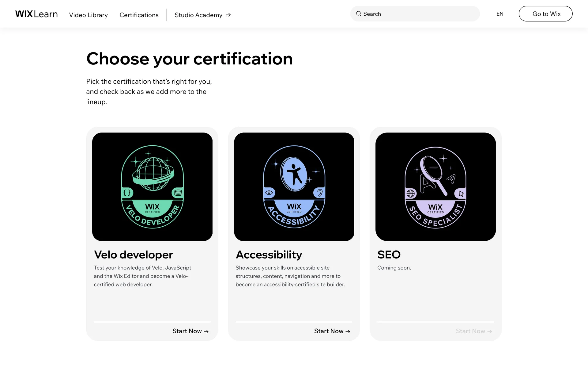Click the ear icon on Accessibility badge
588x368 pixels.
tap(319, 193)
